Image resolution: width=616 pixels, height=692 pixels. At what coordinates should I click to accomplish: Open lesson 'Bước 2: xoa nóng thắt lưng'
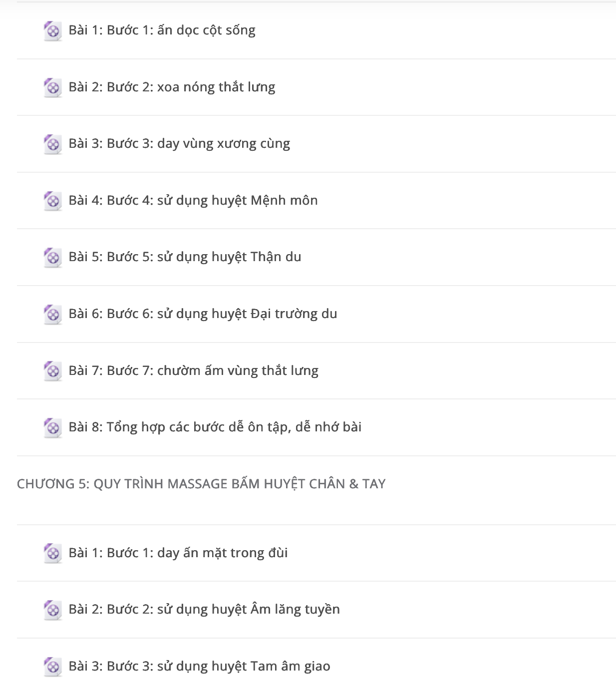pyautogui.click(x=172, y=87)
